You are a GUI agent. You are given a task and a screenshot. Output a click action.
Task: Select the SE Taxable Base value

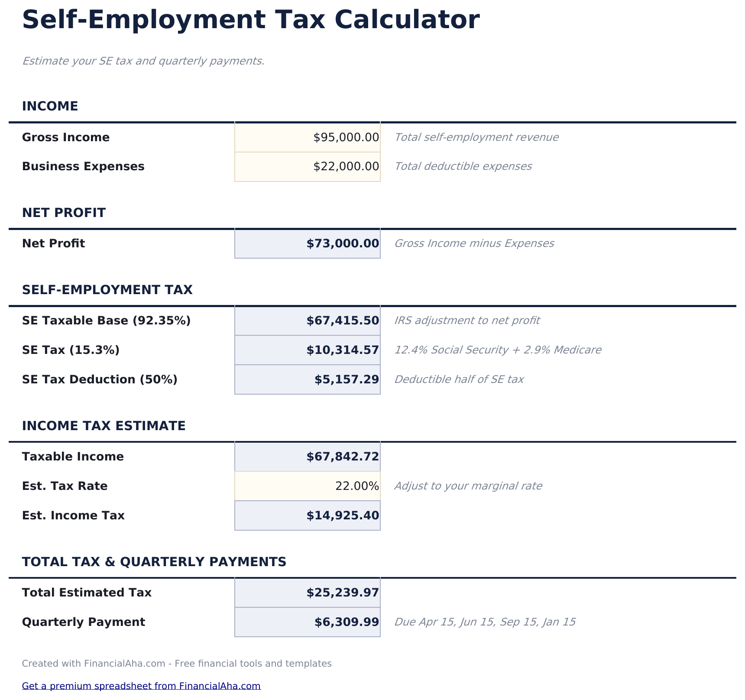tap(308, 321)
